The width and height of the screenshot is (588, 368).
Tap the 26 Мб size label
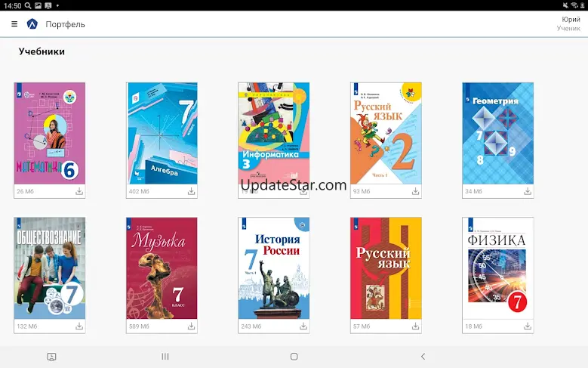pos(25,191)
